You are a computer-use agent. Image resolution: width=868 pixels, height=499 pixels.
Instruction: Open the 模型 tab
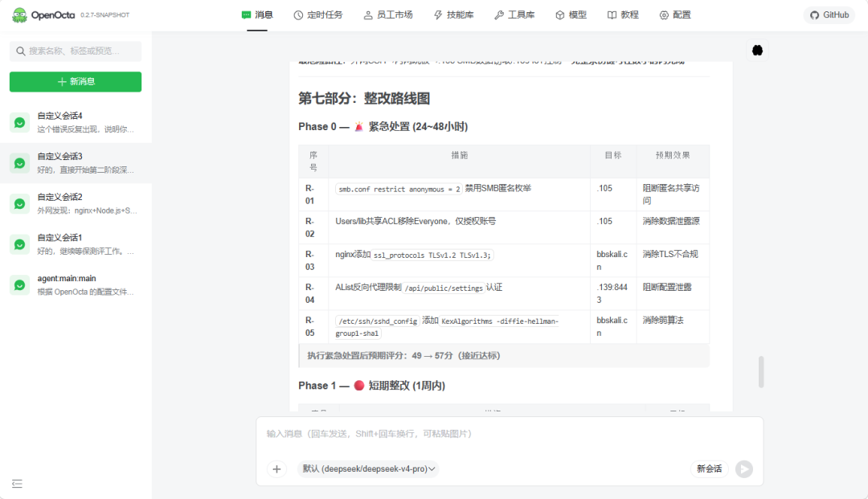[571, 15]
